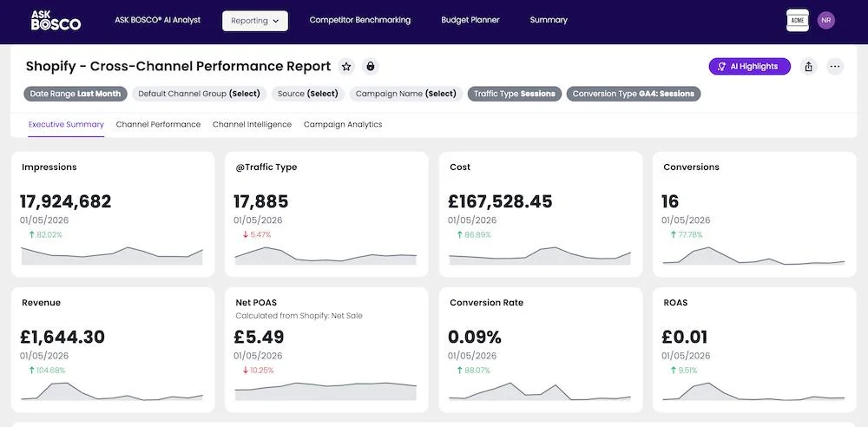
Task: Click the ROAS value £0.01
Action: click(x=685, y=337)
